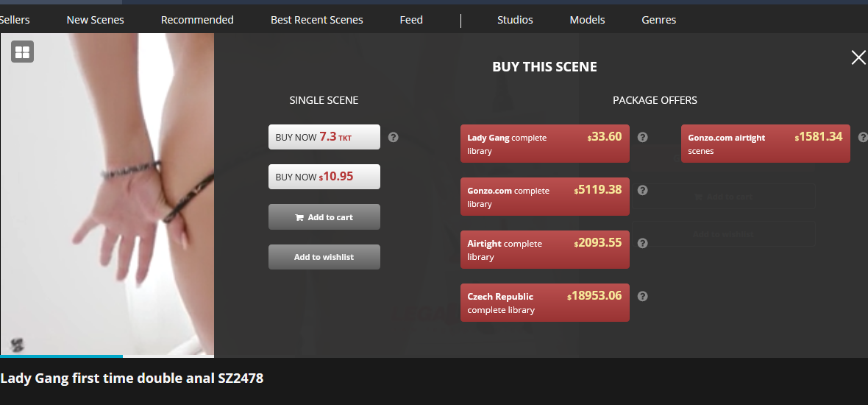This screenshot has width=868, height=405.
Task: Add the scene to cart
Action: [x=324, y=217]
